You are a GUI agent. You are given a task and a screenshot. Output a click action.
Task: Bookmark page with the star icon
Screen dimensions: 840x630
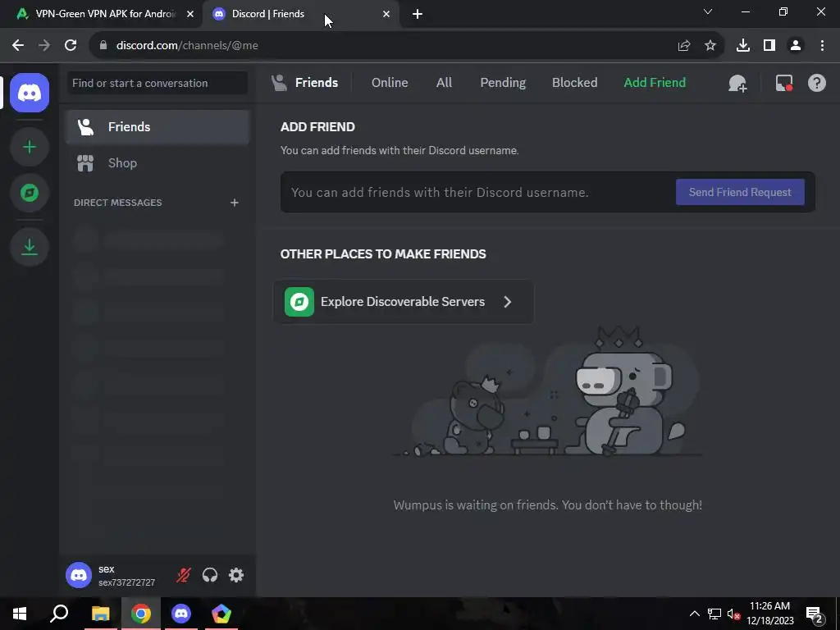(x=710, y=46)
